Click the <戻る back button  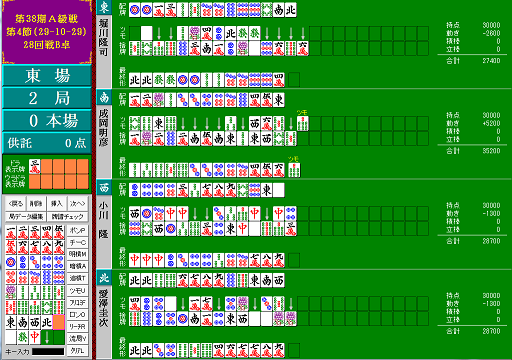pos(16,203)
